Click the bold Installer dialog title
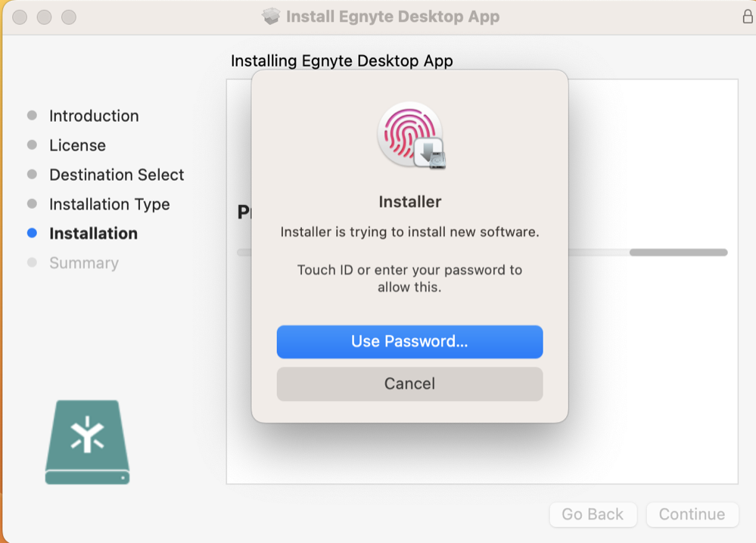 (x=409, y=202)
